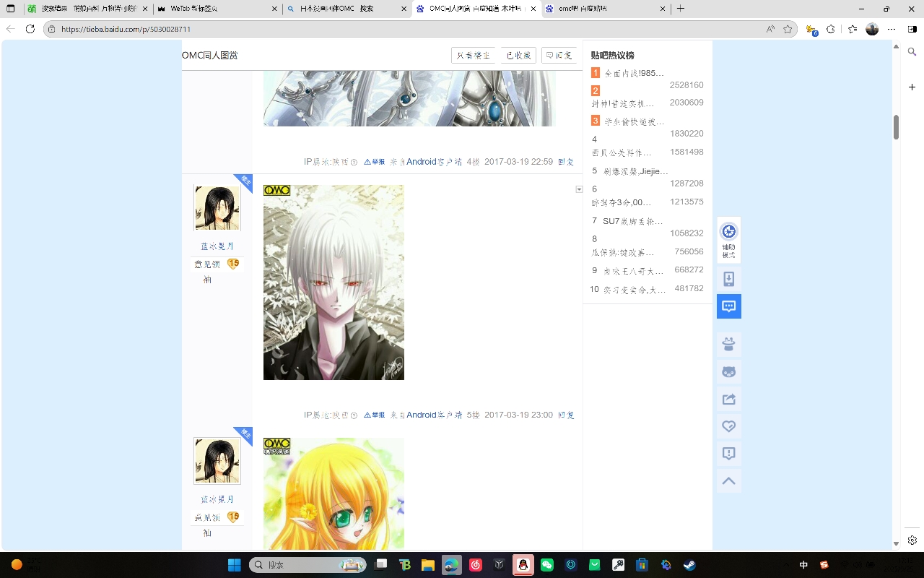
Task: Click the plus icon in Edge sidebar
Action: (x=912, y=87)
